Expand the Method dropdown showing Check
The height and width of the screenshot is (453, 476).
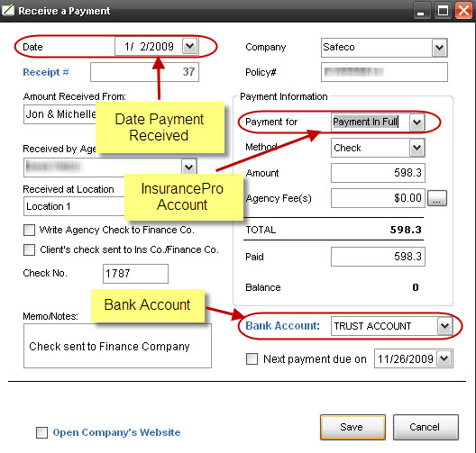coord(416,148)
